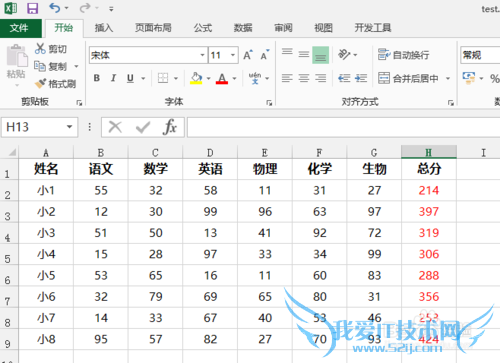The height and width of the screenshot is (363, 500).
Task: Select column H header
Action: click(x=429, y=152)
